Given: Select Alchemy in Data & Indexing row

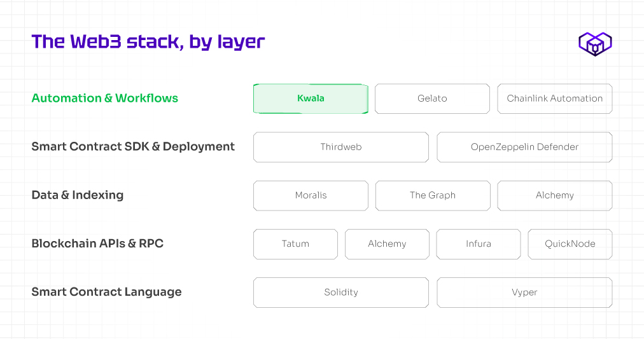Looking at the screenshot, I should (554, 195).
